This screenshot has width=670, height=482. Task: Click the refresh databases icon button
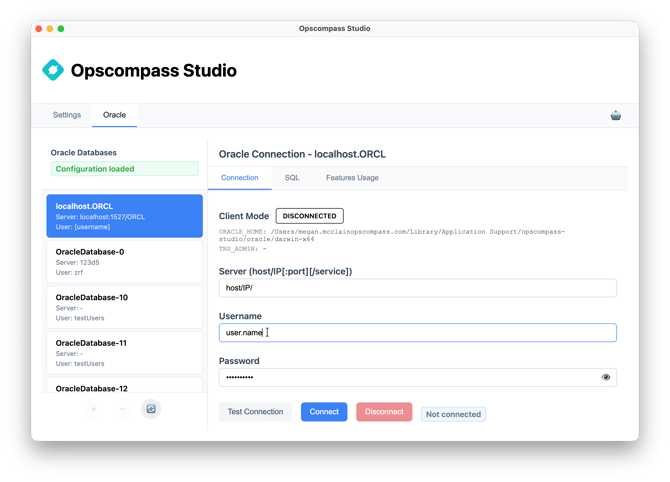(150, 409)
